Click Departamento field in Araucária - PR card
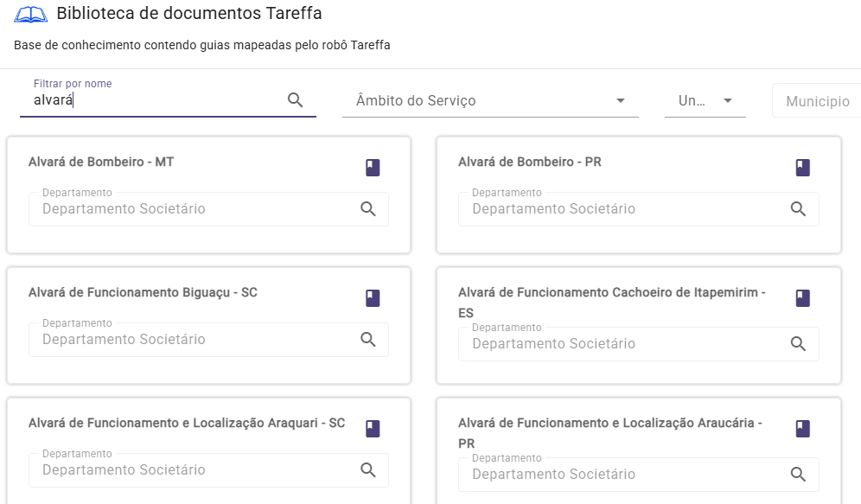This screenshot has width=861, height=504. (639, 475)
